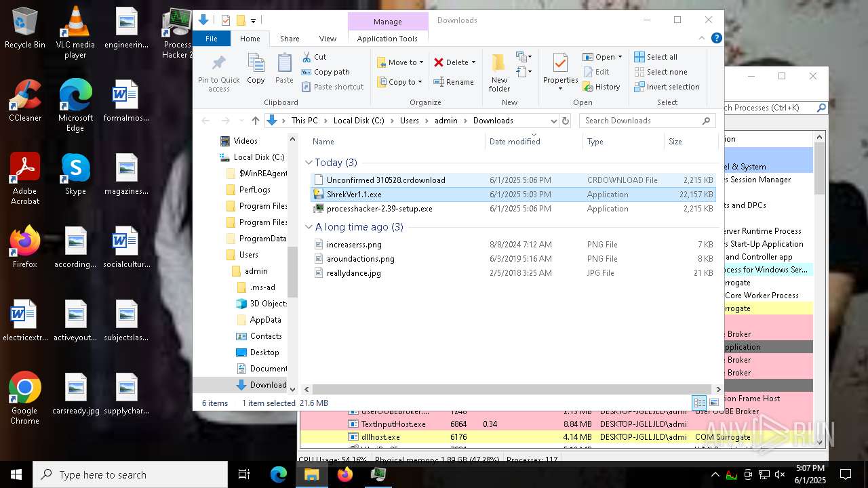Screen dimensions: 868x488
Task: Click the taskbar search box
Action: [130, 474]
